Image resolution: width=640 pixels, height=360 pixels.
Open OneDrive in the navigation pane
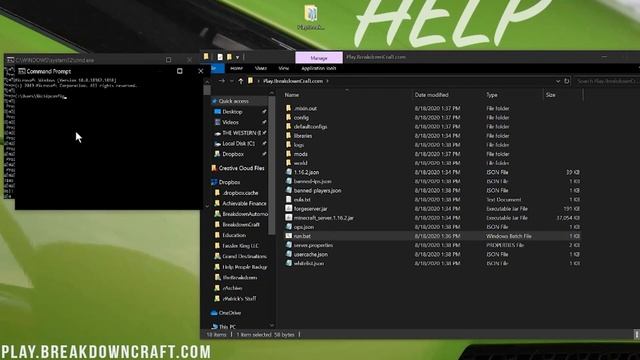click(229, 313)
